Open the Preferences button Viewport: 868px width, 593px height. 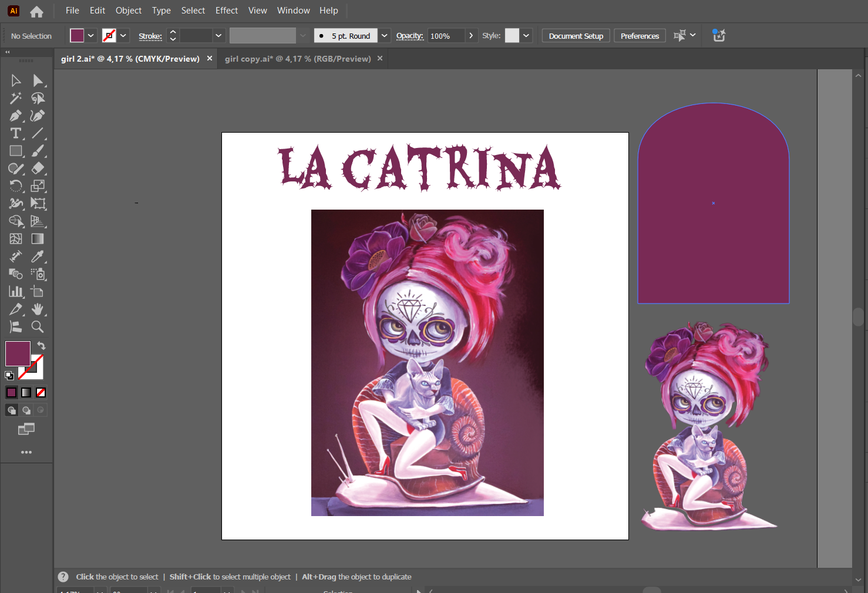(x=640, y=36)
